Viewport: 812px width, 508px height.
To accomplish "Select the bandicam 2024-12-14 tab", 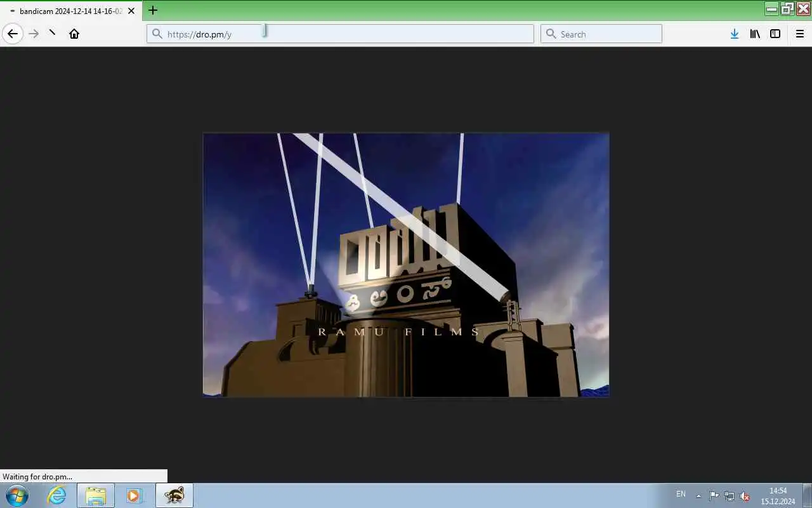I will coord(71,11).
